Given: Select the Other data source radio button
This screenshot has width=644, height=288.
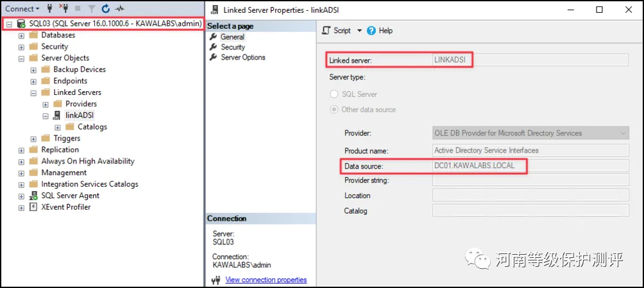Looking at the screenshot, I should [334, 110].
